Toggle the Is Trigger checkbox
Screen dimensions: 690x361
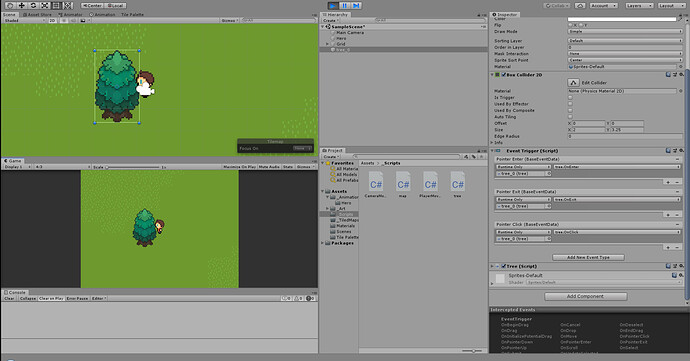click(x=570, y=97)
